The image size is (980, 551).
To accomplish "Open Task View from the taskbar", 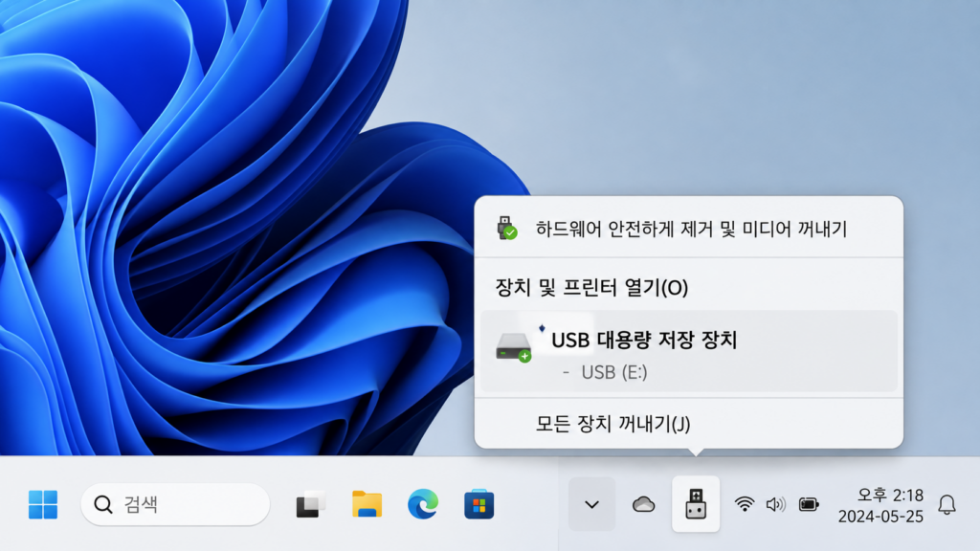I will click(311, 504).
